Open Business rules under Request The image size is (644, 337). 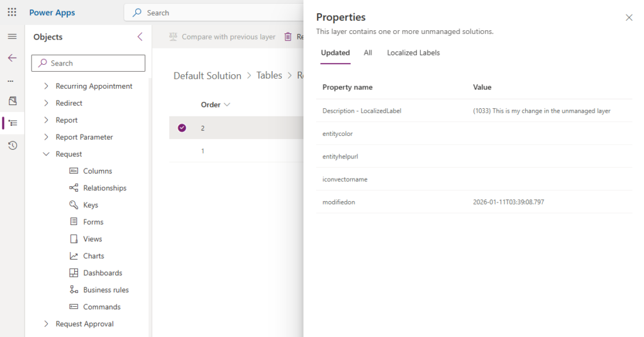[106, 290]
